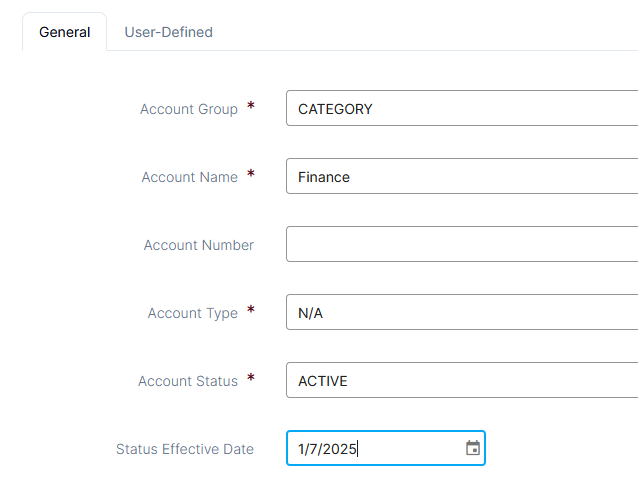Click the empty Account Number field
Screen dimensions: 638x483
pyautogui.click(x=462, y=244)
